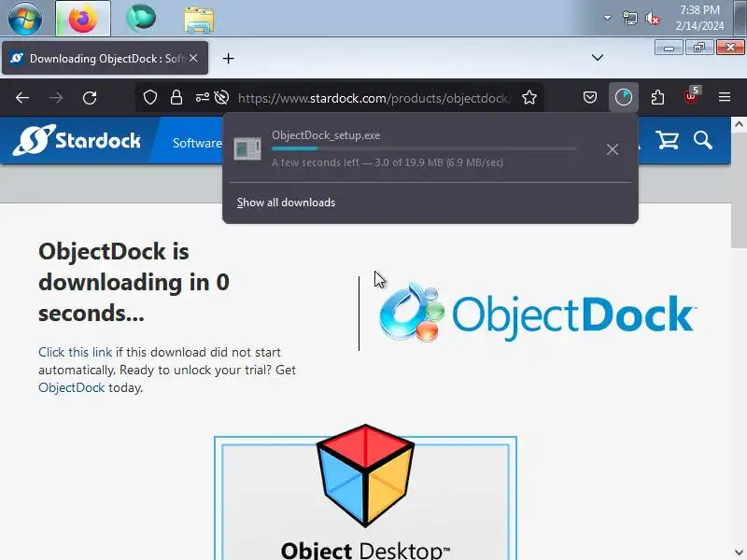
Task: Cancel the ObjectDock_setup.exe download
Action: [613, 149]
